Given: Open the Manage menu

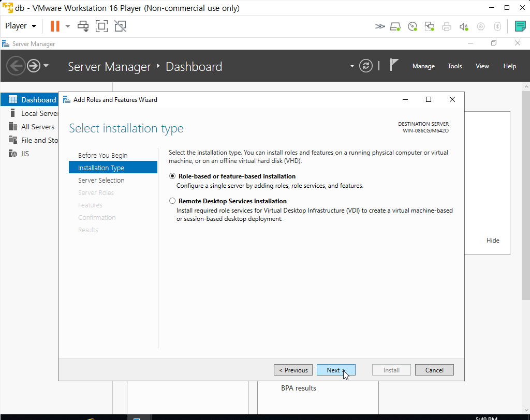Looking at the screenshot, I should (x=423, y=66).
